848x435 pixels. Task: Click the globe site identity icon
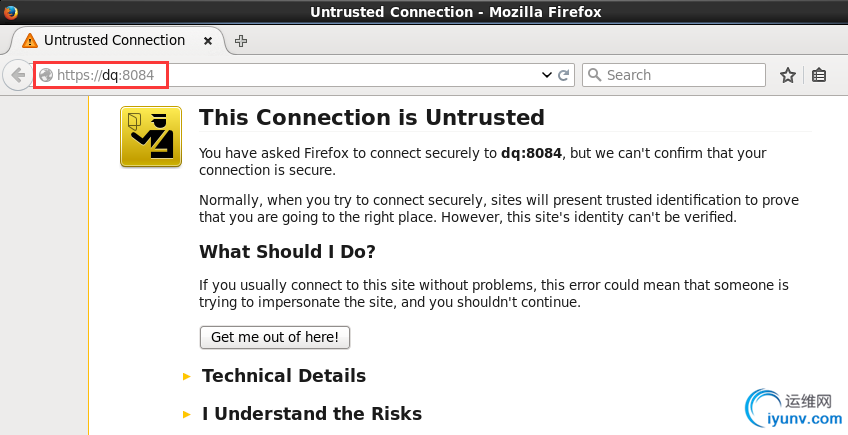tap(46, 75)
